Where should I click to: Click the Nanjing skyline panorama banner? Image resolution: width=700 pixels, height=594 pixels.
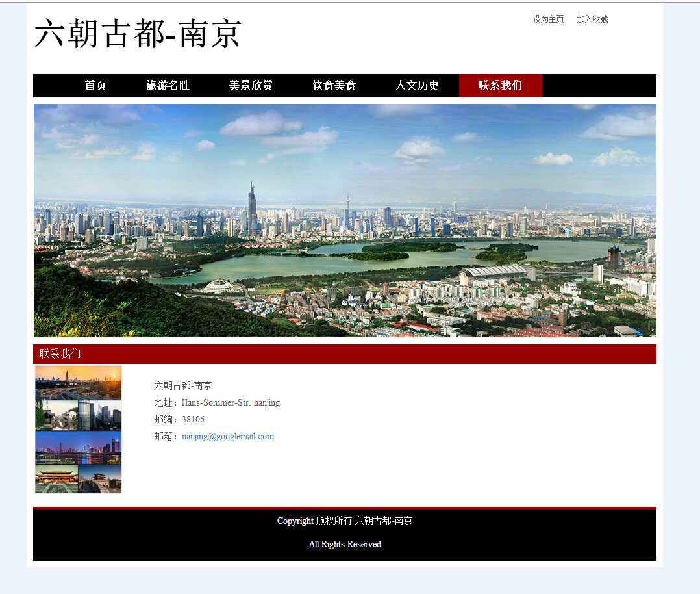345,220
